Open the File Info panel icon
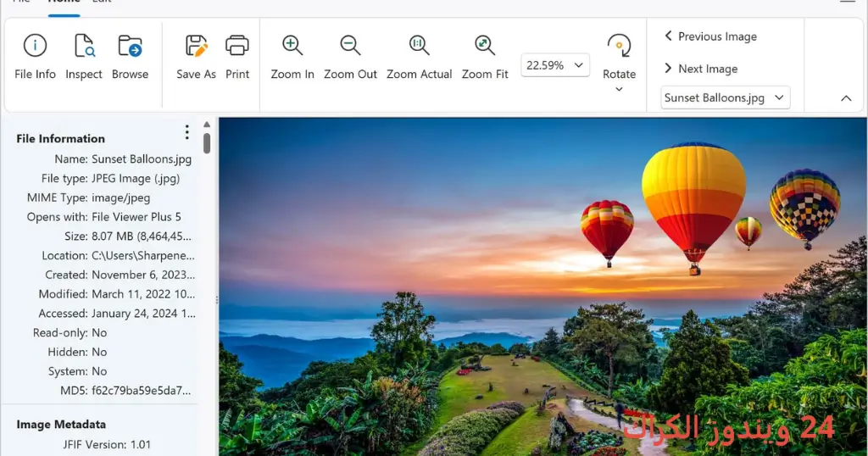This screenshot has width=868, height=456. (35, 46)
